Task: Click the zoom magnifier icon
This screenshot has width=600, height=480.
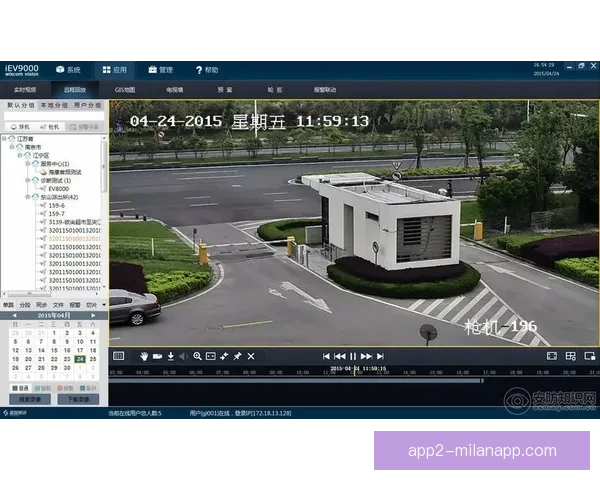Action: tap(197, 356)
